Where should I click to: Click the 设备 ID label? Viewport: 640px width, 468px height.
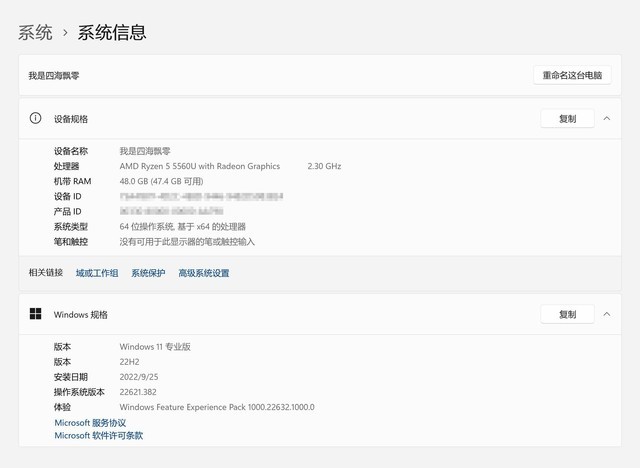(x=68, y=196)
